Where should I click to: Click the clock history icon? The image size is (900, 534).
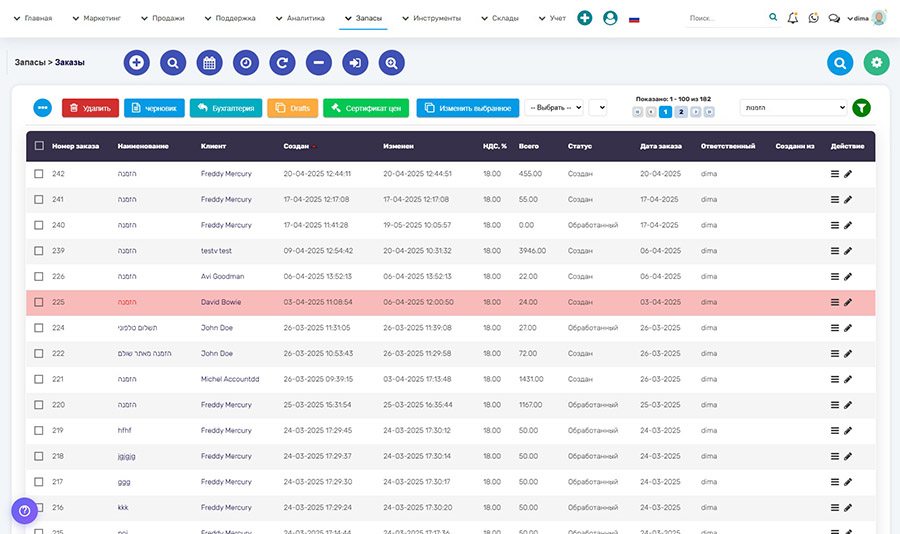pyautogui.click(x=246, y=63)
